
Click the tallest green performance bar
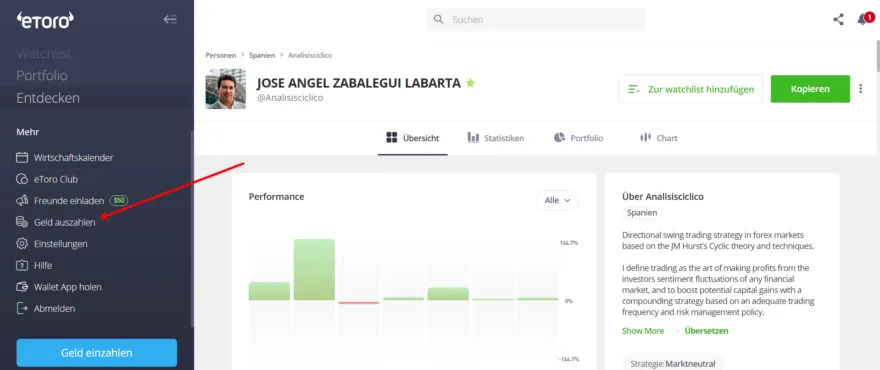click(x=314, y=269)
